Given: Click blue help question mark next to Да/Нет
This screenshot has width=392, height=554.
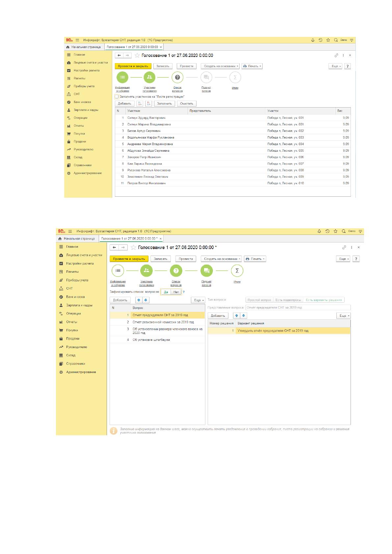Looking at the screenshot, I should pyautogui.click(x=184, y=292).
